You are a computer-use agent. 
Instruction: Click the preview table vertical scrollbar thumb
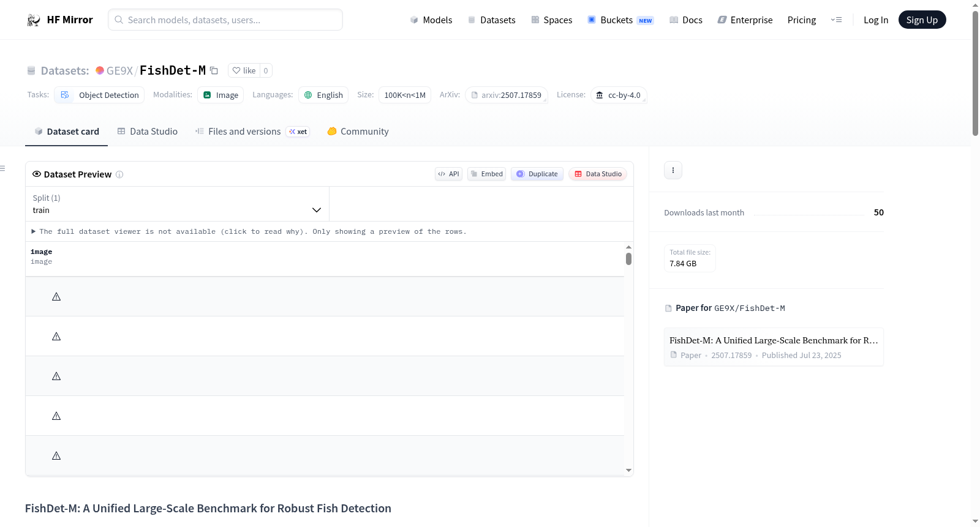628,259
